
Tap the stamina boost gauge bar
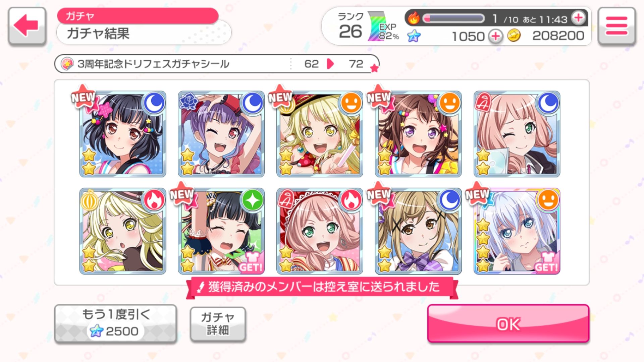[x=454, y=18]
